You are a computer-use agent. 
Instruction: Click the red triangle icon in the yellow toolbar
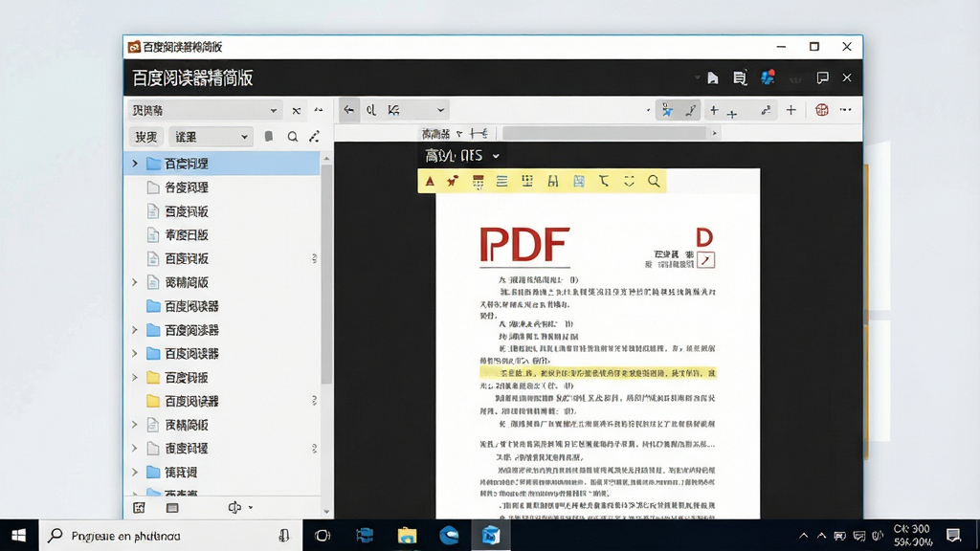(x=430, y=181)
